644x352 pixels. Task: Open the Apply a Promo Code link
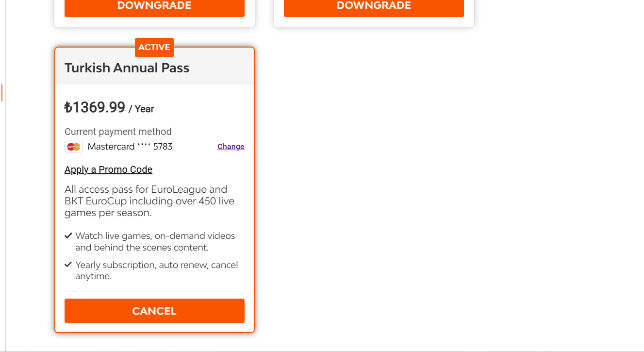[x=108, y=169]
